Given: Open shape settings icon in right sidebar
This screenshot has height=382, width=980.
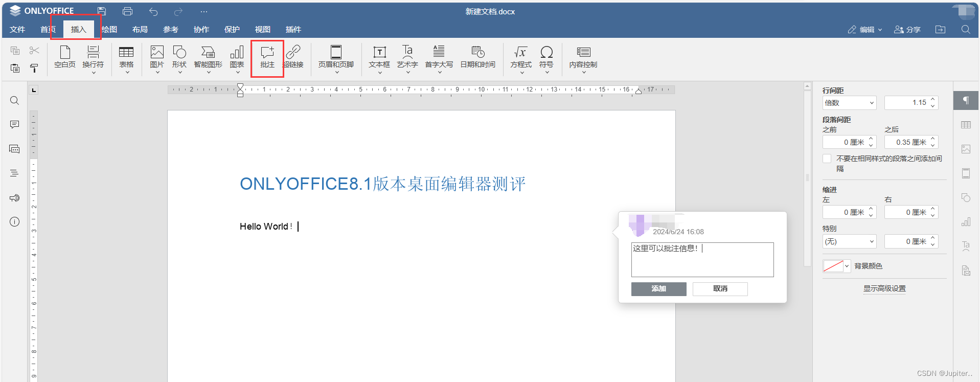Looking at the screenshot, I should click(966, 197).
